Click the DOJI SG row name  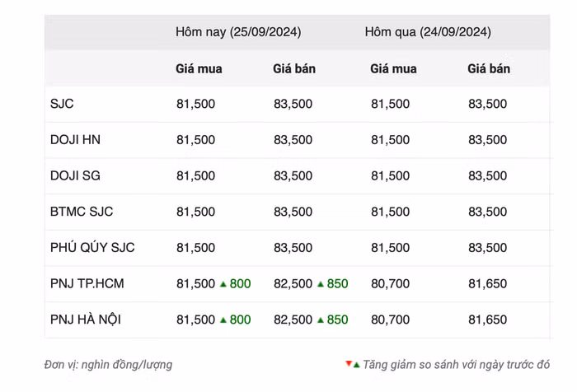point(75,176)
